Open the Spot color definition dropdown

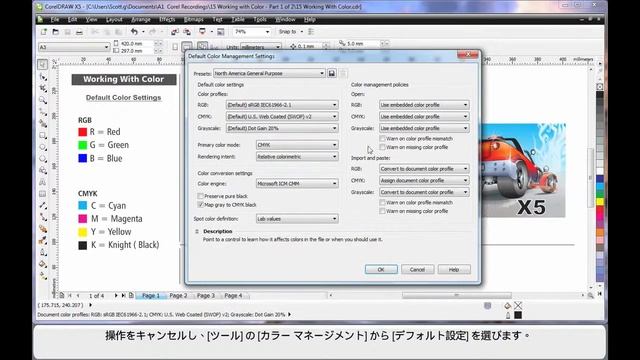[x=297, y=219]
